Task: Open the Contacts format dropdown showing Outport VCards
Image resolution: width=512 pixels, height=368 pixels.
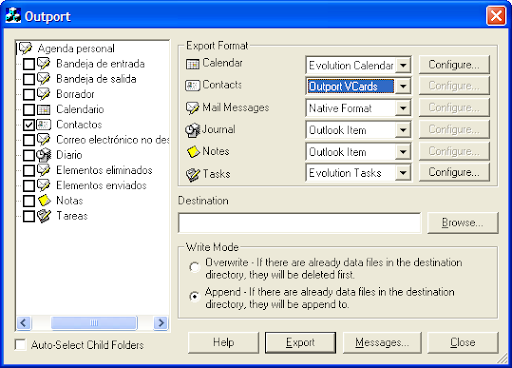Action: tap(403, 87)
